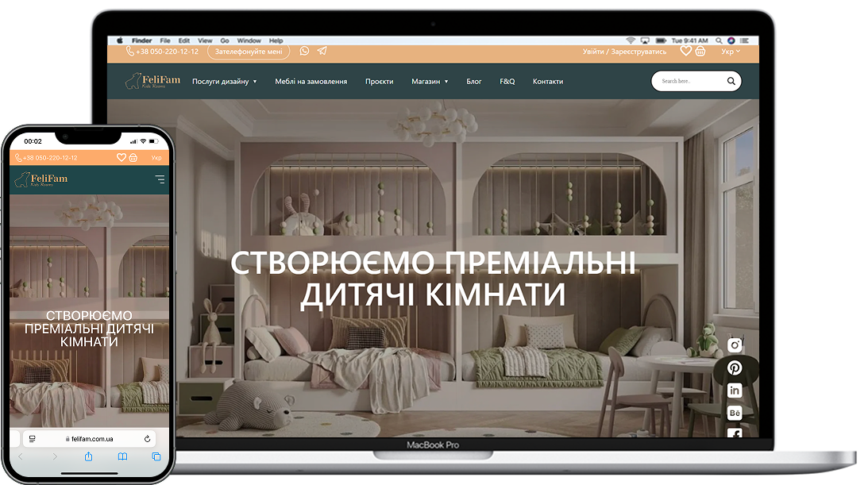This screenshot has height=485, width=868.
Task: Open the Help menu in menu bar
Action: (276, 40)
